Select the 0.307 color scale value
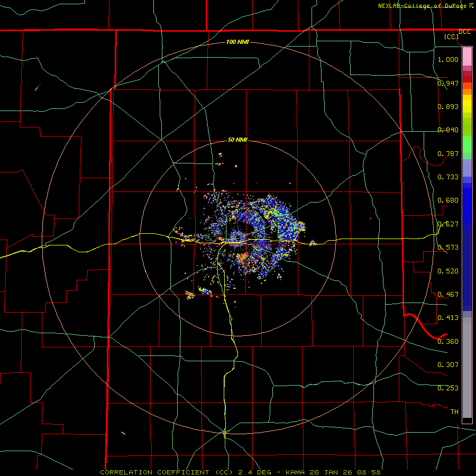476x476 pixels. point(448,365)
